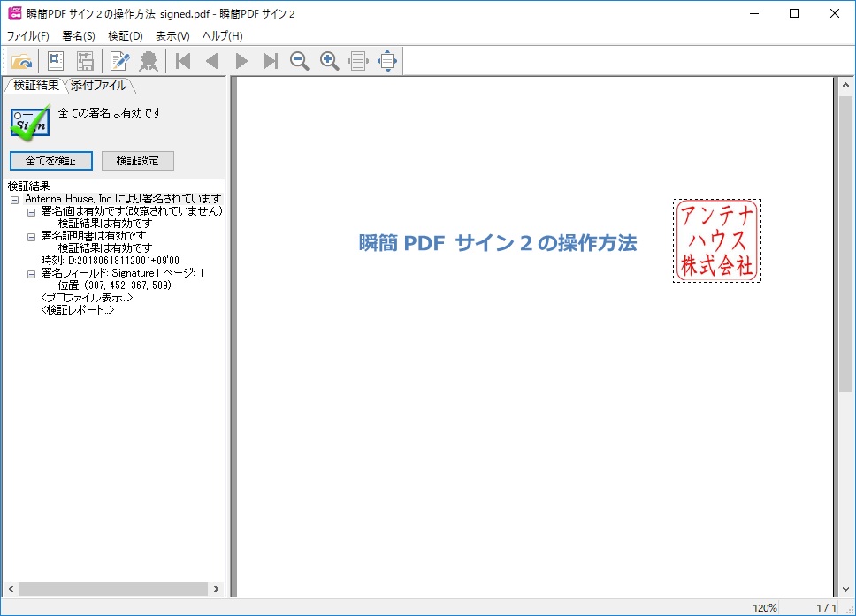Screen dimensions: 856x616
Task: Zoom in with plus magnifier
Action: (x=329, y=61)
